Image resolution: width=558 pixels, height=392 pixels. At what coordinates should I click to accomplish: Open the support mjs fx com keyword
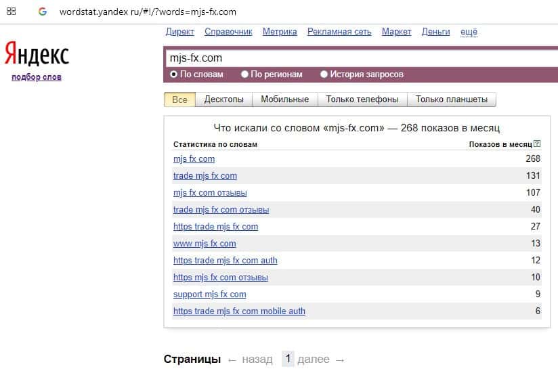pos(209,295)
